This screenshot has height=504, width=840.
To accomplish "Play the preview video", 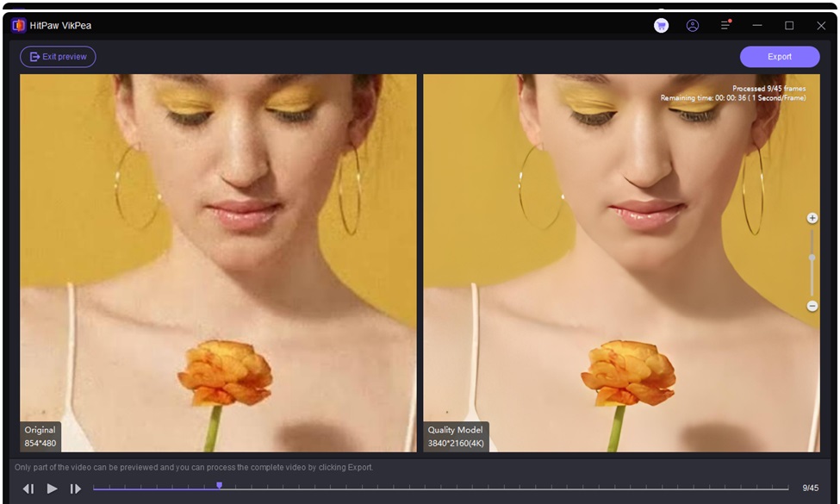I will pyautogui.click(x=52, y=488).
